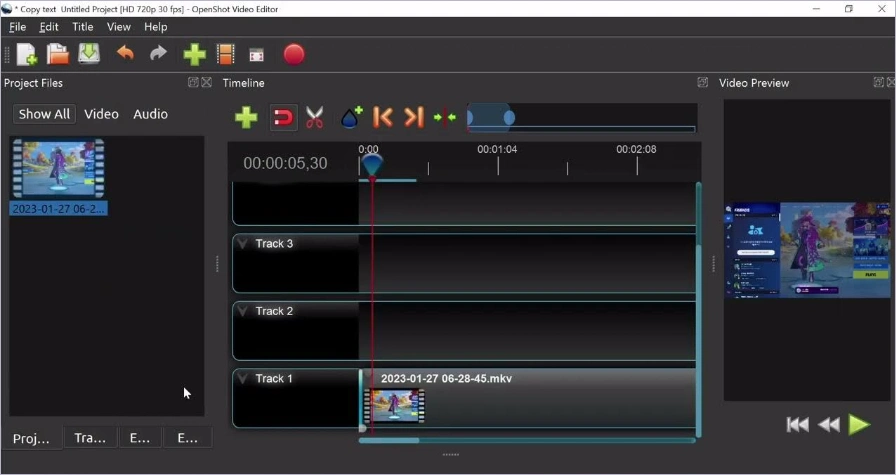Open project with the folder icon
The image size is (896, 475).
tap(58, 54)
